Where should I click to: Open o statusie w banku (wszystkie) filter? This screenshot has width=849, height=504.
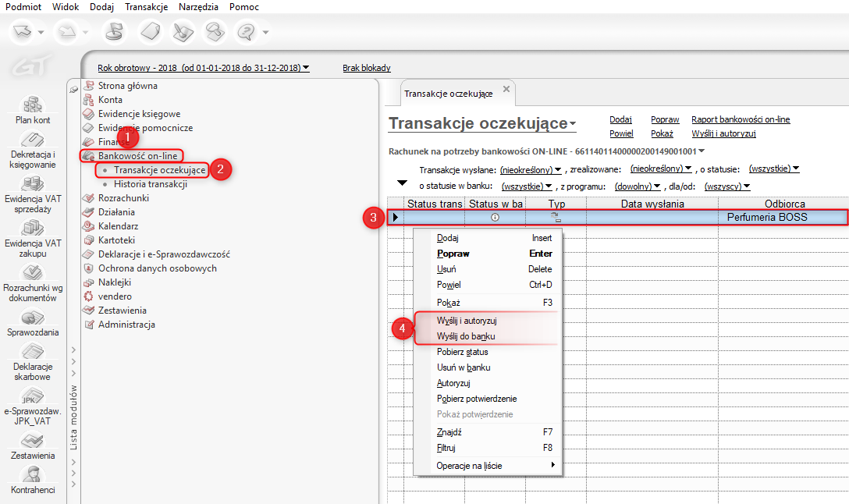click(526, 186)
